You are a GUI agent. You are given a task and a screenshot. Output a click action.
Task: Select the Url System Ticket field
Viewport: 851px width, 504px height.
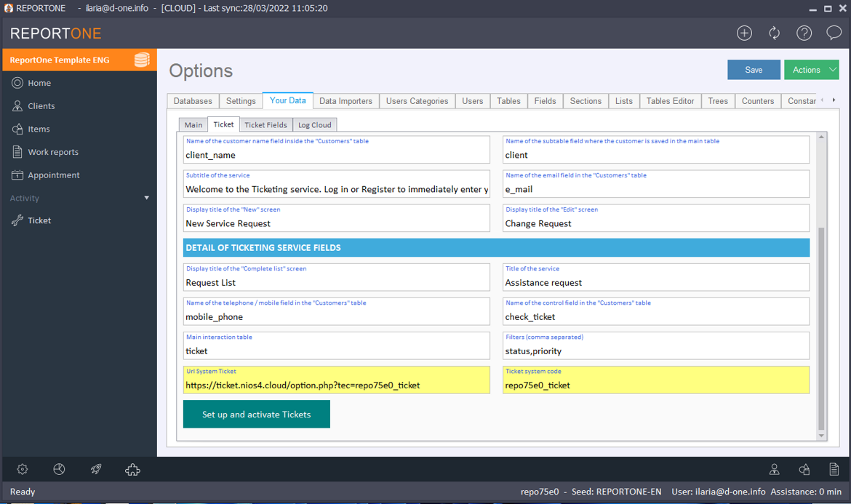point(336,385)
